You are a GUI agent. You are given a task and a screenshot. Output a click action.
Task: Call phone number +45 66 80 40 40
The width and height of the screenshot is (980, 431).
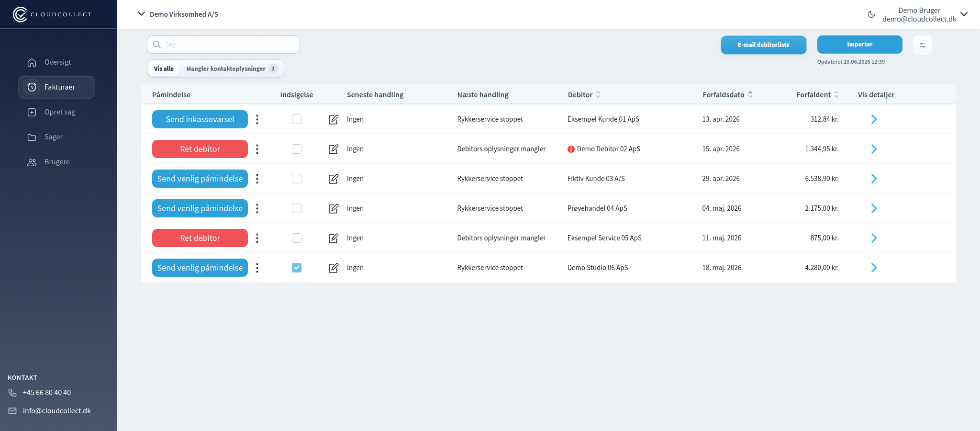47,393
